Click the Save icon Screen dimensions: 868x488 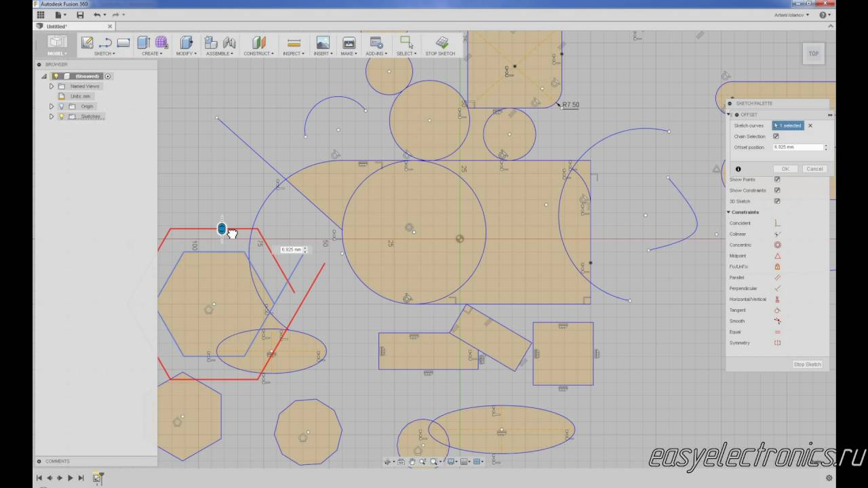point(80,15)
